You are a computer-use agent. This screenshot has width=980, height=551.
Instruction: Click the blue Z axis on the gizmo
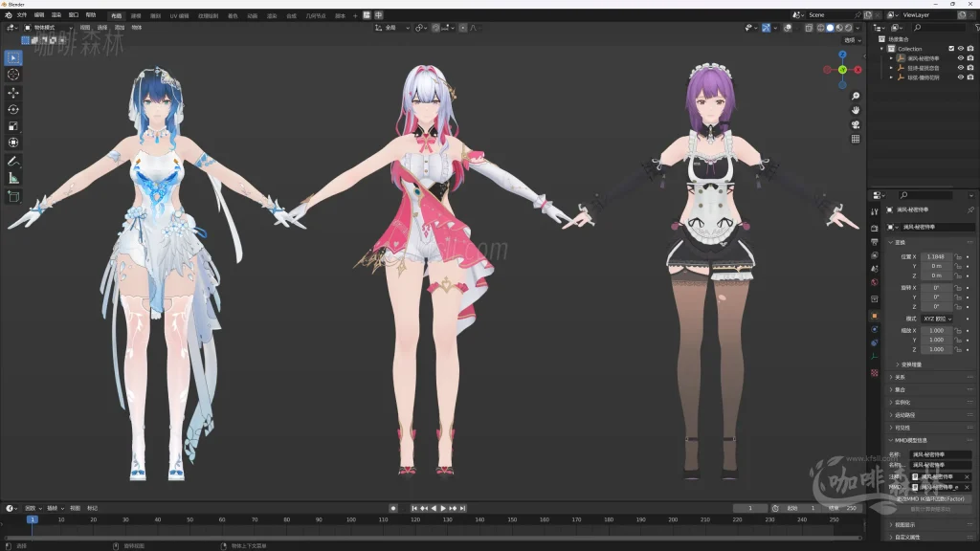[x=842, y=55]
